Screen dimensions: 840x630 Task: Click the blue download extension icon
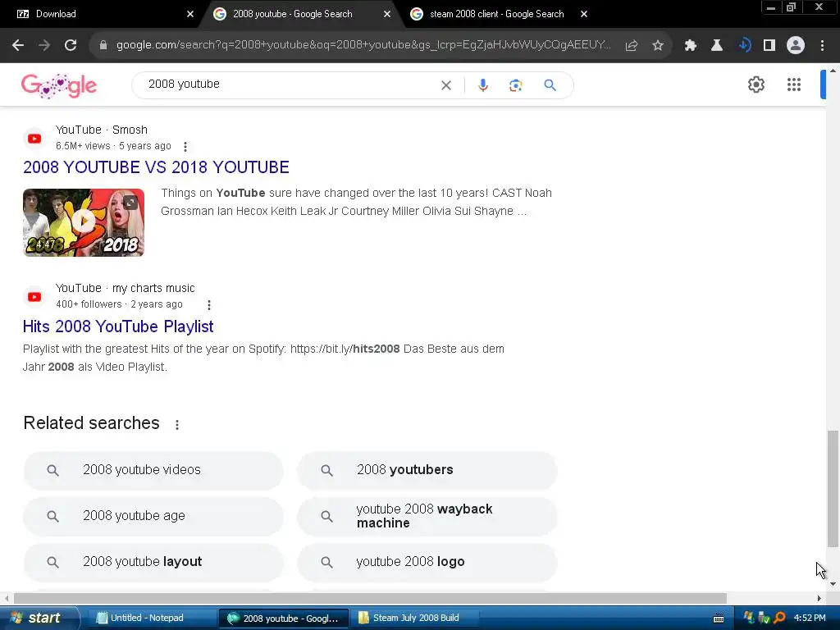pos(744,46)
